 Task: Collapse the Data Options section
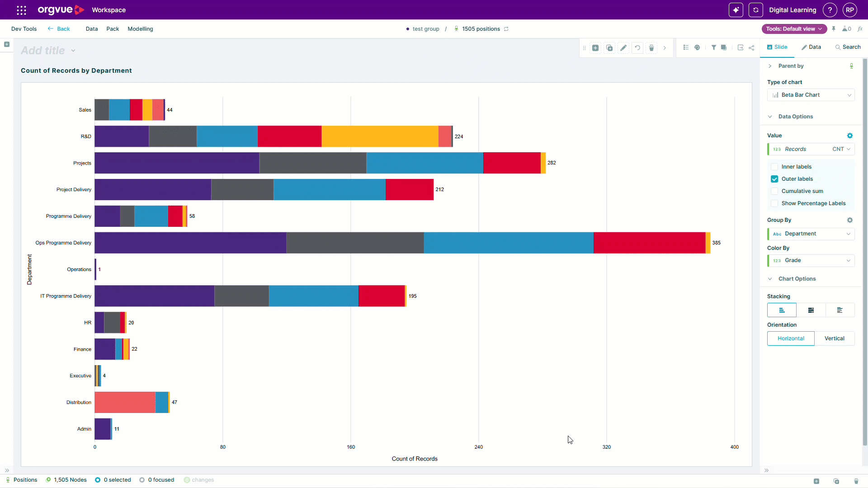tap(770, 117)
